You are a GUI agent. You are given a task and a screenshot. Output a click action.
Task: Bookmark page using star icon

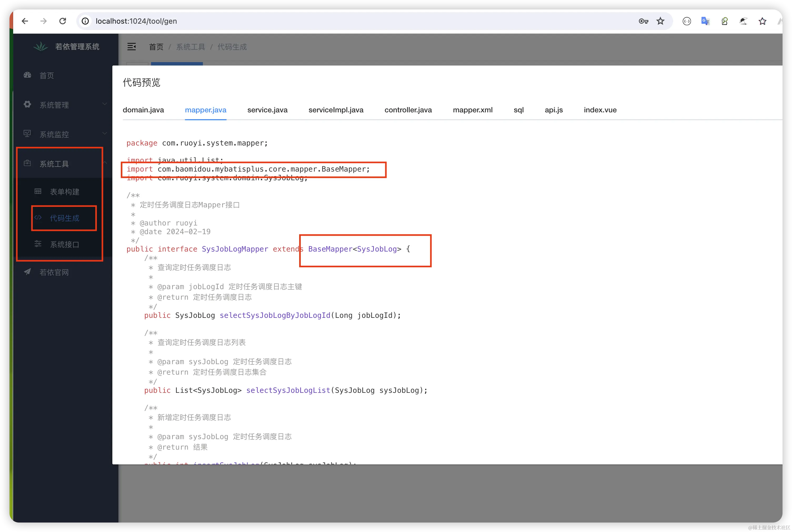pos(660,21)
